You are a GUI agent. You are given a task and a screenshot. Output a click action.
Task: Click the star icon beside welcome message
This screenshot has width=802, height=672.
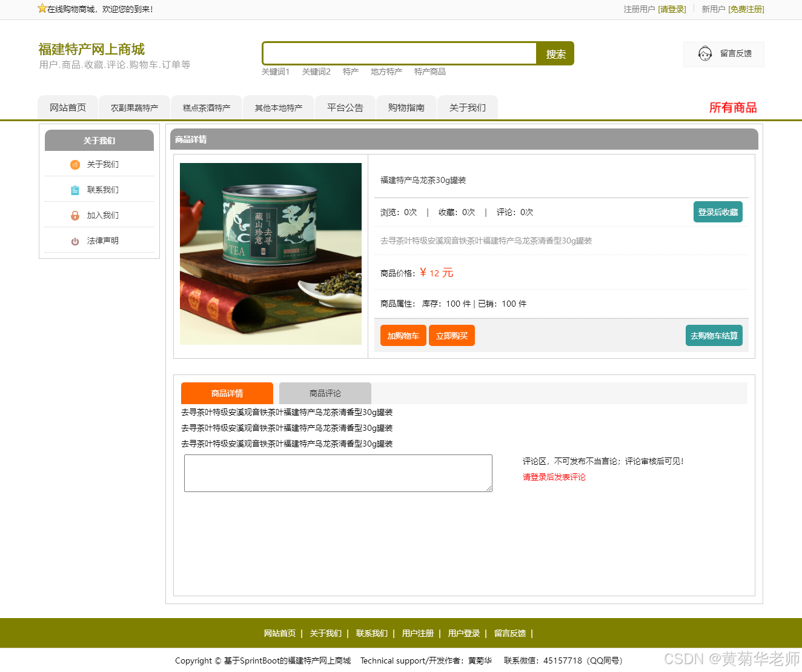pos(42,8)
